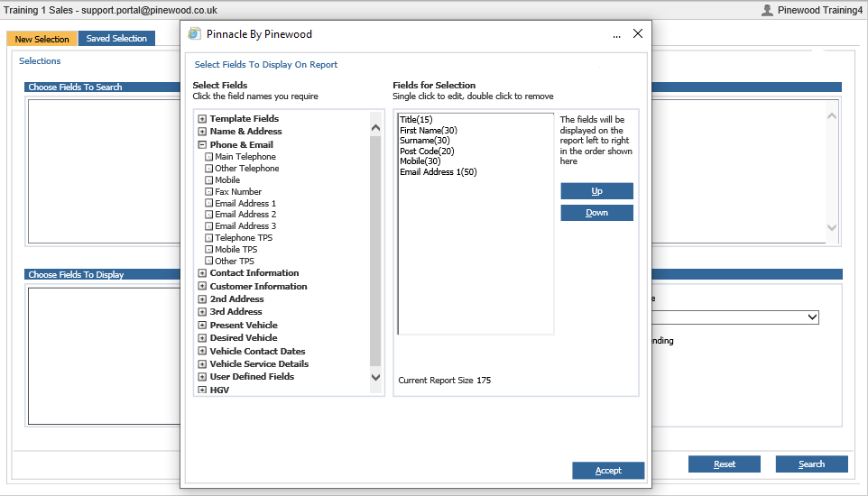Expand the Contact Information node

(x=202, y=273)
